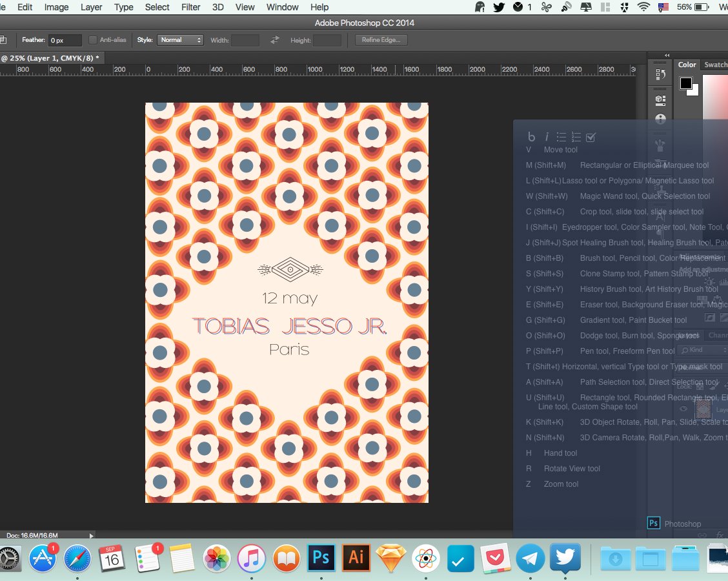Open the Layer menu
The width and height of the screenshot is (728, 581).
point(91,7)
